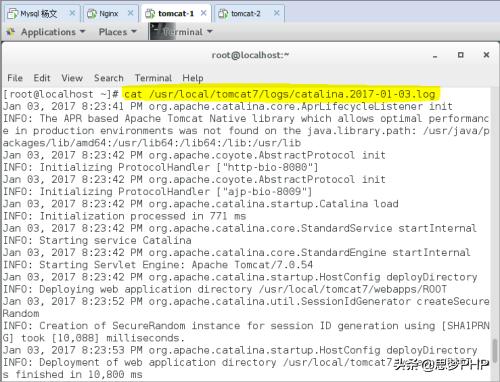Click the "ackages/lib/amd64" path line
This screenshot has height=382, width=500.
152,143
